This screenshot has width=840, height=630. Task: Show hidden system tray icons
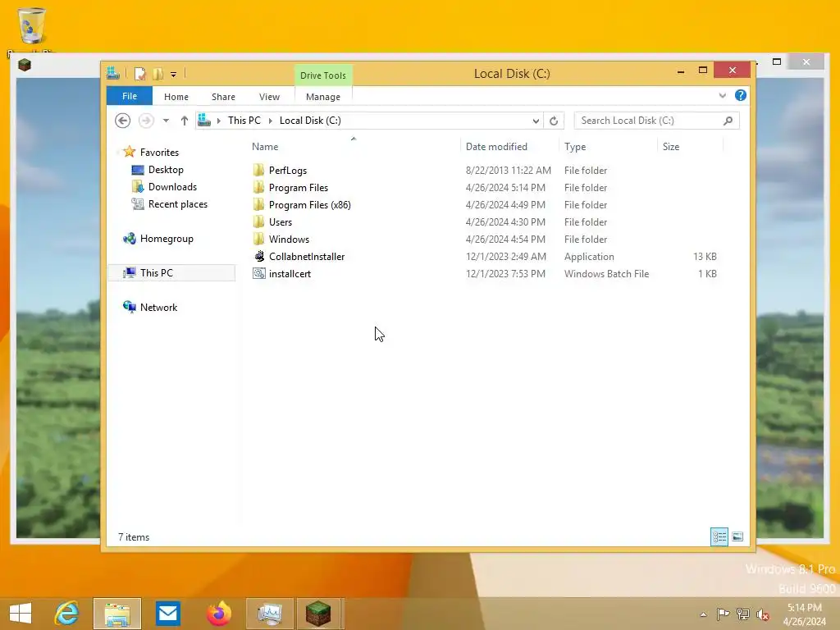703,614
